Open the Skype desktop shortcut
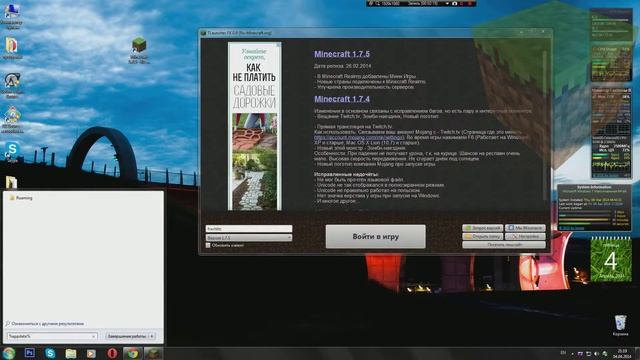Viewport: 640px width, 360px height. click(x=12, y=151)
